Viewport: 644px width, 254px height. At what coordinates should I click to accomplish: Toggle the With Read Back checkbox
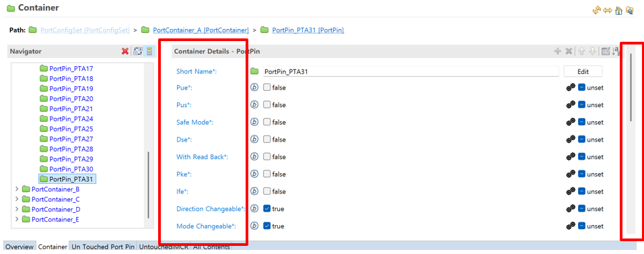click(x=267, y=156)
